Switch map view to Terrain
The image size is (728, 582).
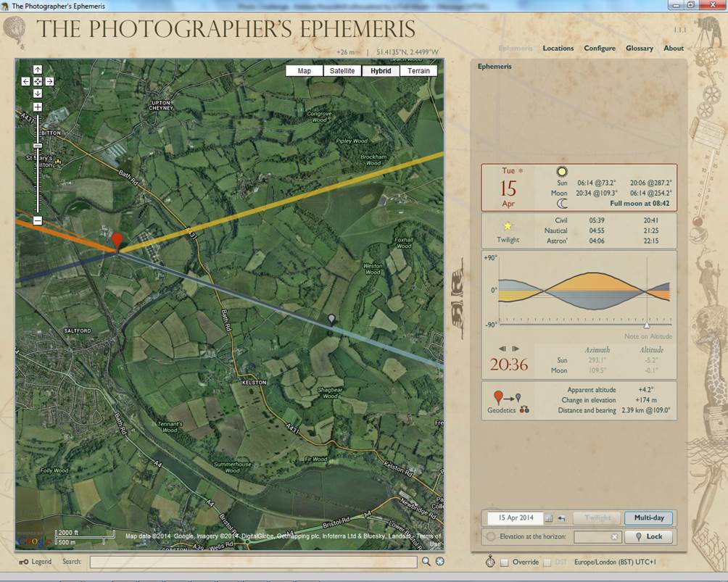tap(418, 71)
